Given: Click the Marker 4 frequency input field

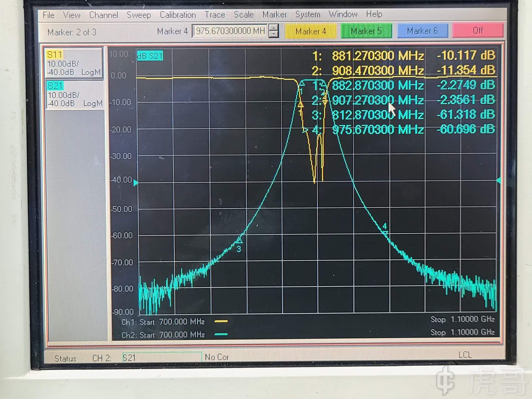Looking at the screenshot, I should (229, 31).
